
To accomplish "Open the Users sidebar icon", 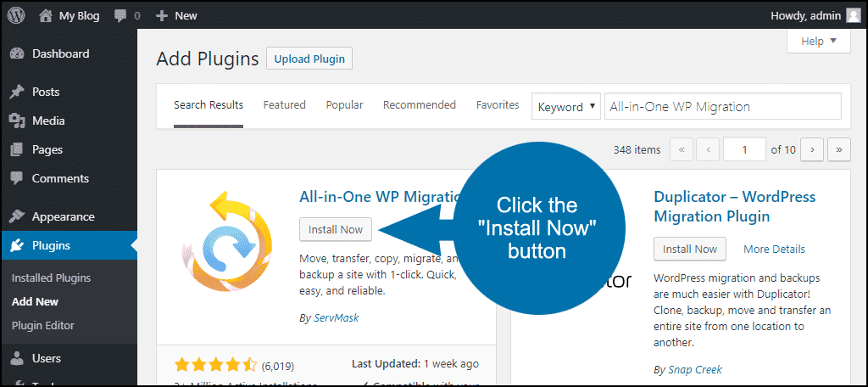I will 17,358.
